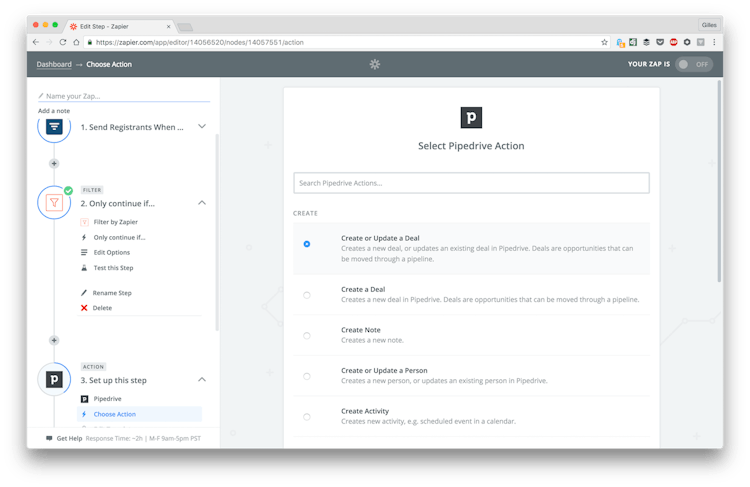Toggle the Zap ON/OFF switch
Image resolution: width=750 pixels, height=487 pixels.
click(694, 64)
